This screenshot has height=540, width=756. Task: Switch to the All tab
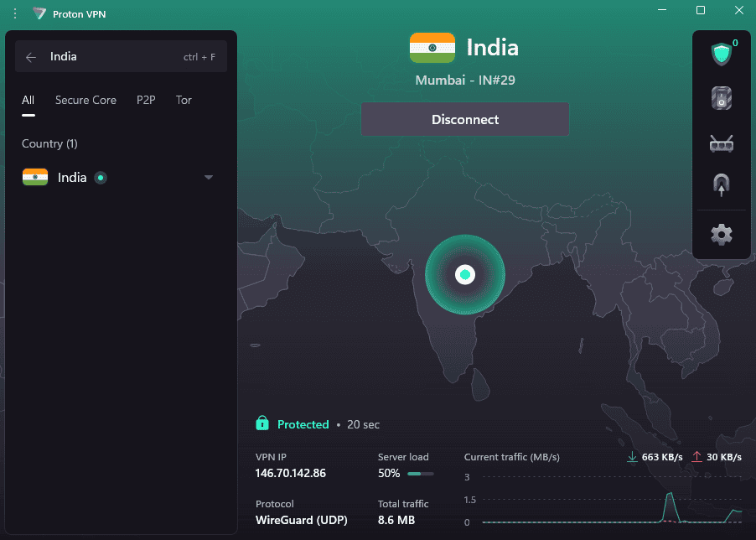(x=28, y=101)
